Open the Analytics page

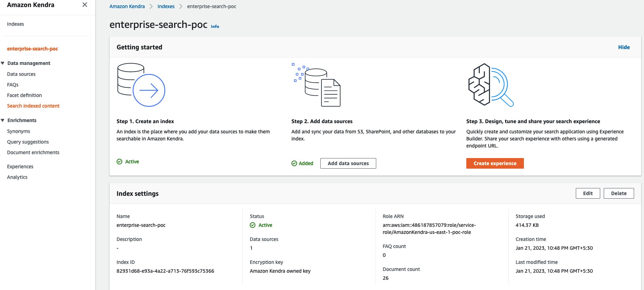pyautogui.click(x=17, y=177)
